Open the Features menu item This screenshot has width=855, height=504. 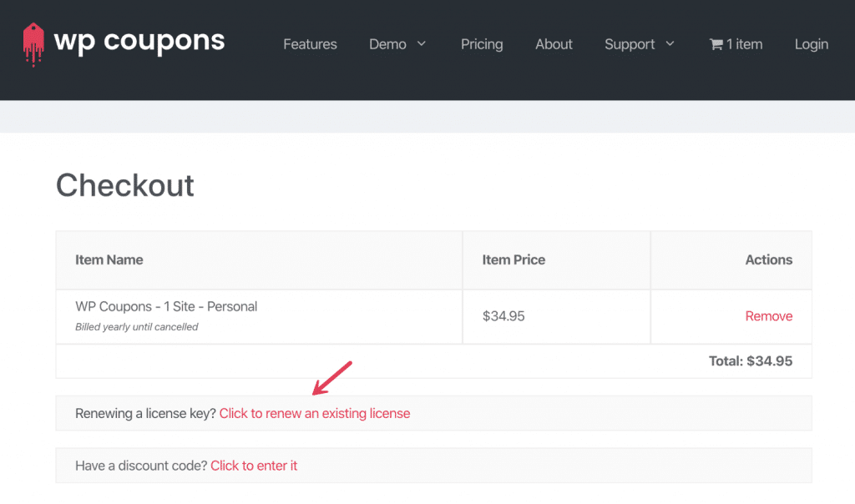(310, 44)
